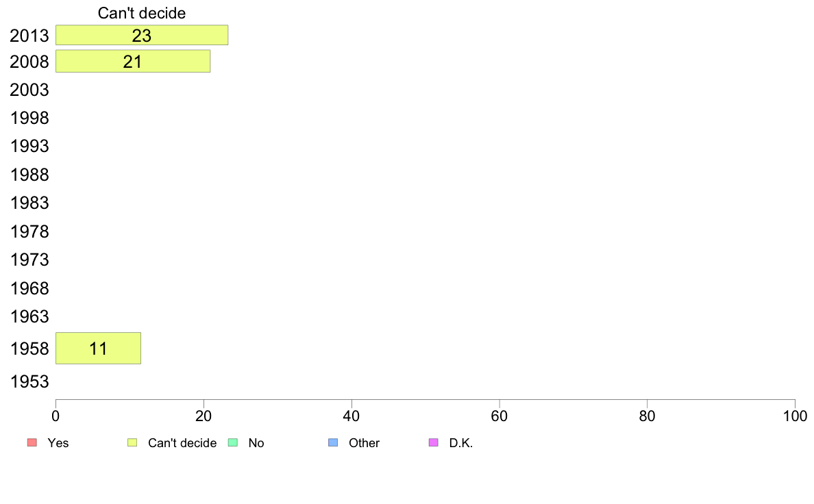Click the blue Other legend swatch

tap(333, 442)
